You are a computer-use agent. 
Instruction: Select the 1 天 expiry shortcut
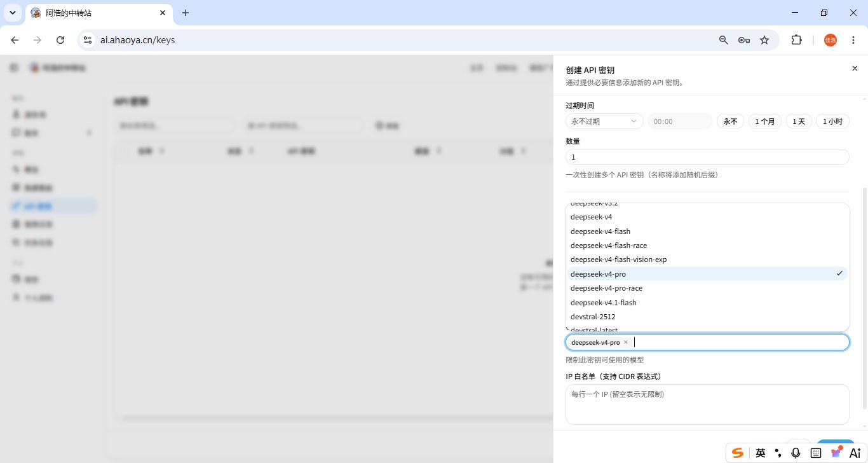pos(799,121)
